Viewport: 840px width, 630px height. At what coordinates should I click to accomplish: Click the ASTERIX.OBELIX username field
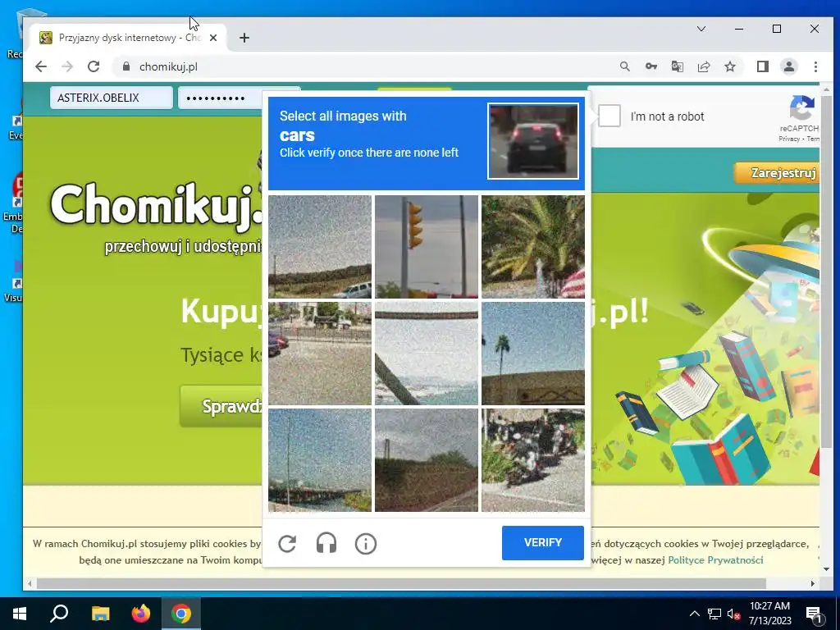(112, 98)
